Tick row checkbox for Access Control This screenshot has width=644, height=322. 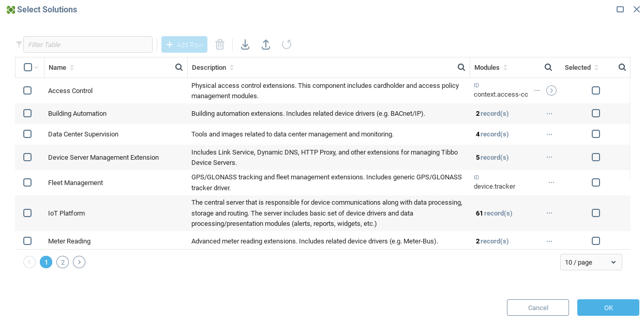[x=27, y=90]
